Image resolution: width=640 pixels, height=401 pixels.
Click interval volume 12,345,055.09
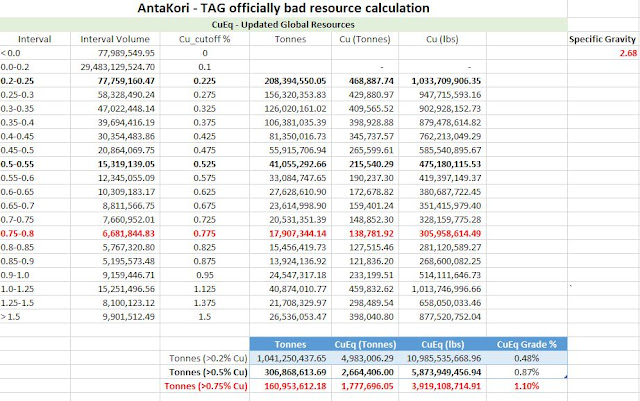[126, 178]
